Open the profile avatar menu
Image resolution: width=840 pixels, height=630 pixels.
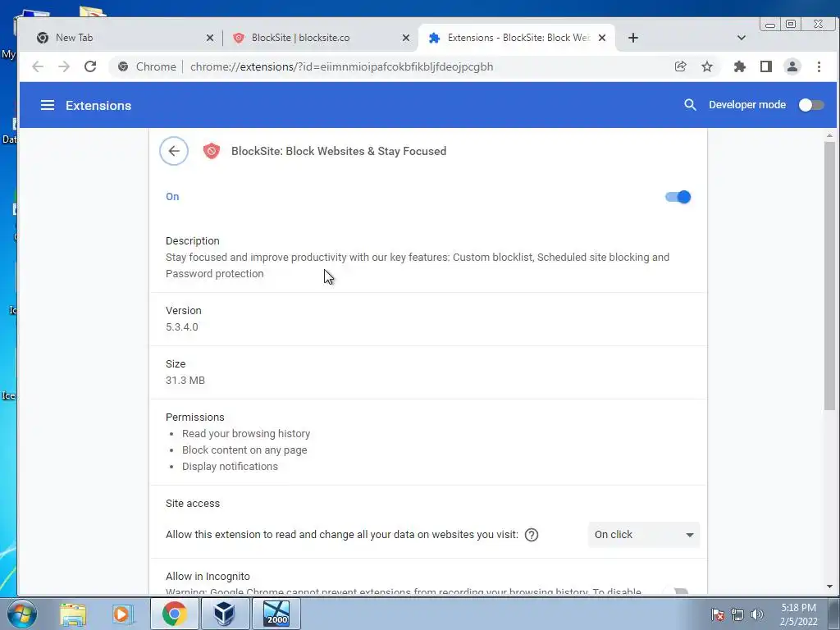pyautogui.click(x=792, y=66)
